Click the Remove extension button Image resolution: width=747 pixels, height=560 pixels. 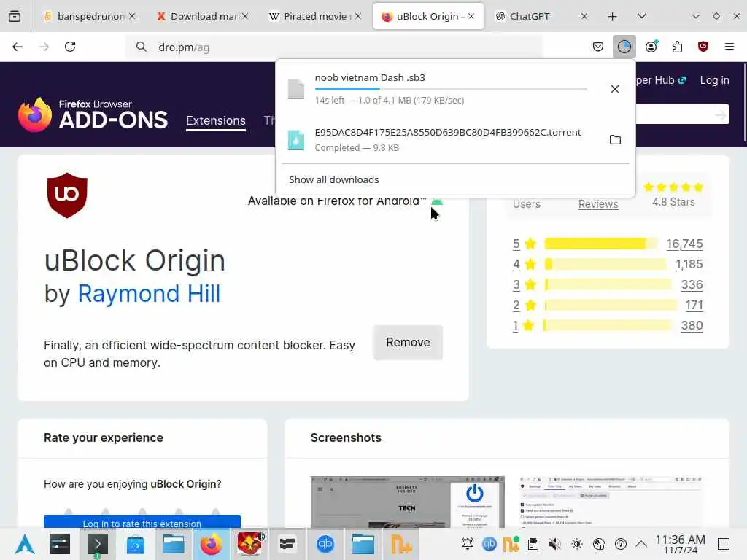[x=409, y=343]
